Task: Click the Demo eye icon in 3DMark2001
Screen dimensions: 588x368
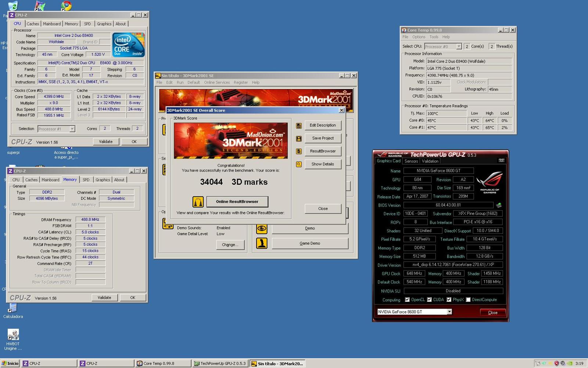Action: pos(262,228)
